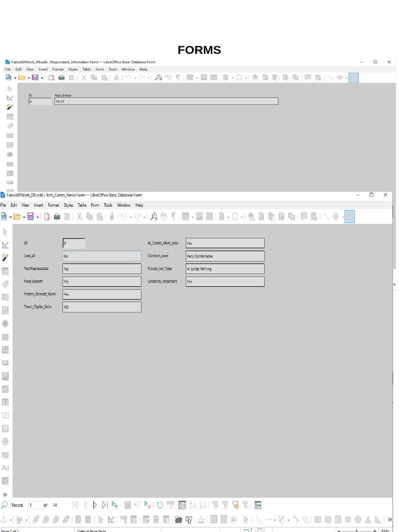Select pointer tool in Tech_Career_Views form controls
This screenshot has width=399, height=532.
click(x=5, y=232)
